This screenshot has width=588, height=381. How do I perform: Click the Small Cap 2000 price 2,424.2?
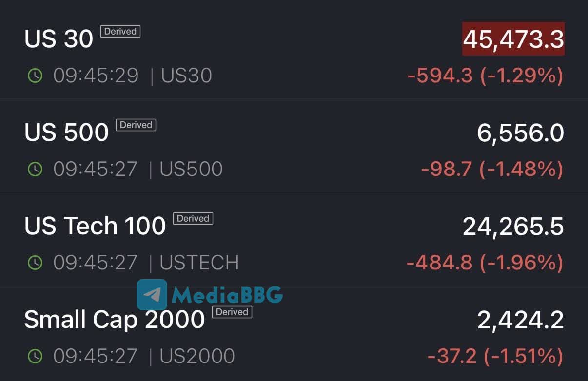coord(520,320)
